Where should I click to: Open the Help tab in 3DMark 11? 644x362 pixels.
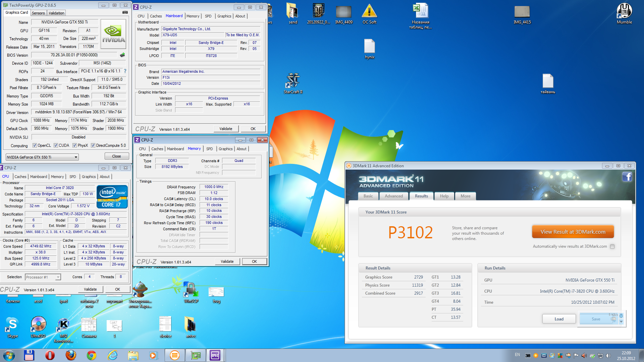444,196
